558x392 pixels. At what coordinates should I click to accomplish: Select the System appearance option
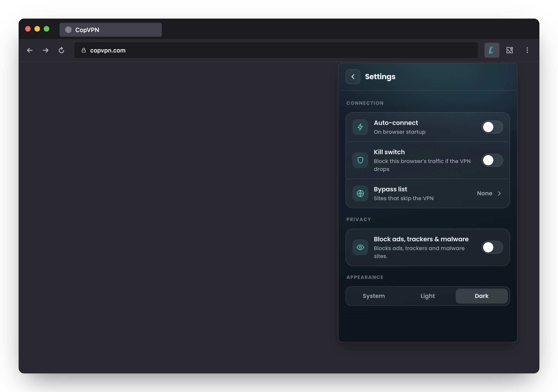tap(374, 296)
